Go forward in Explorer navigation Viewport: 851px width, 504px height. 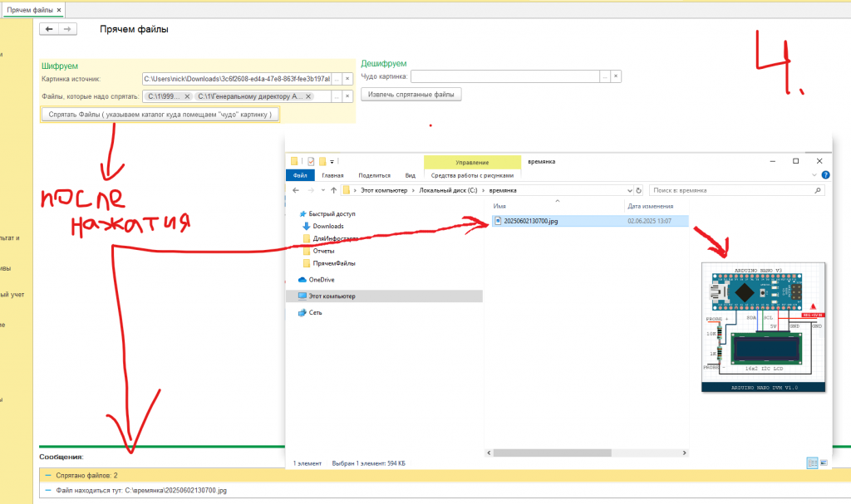311,190
